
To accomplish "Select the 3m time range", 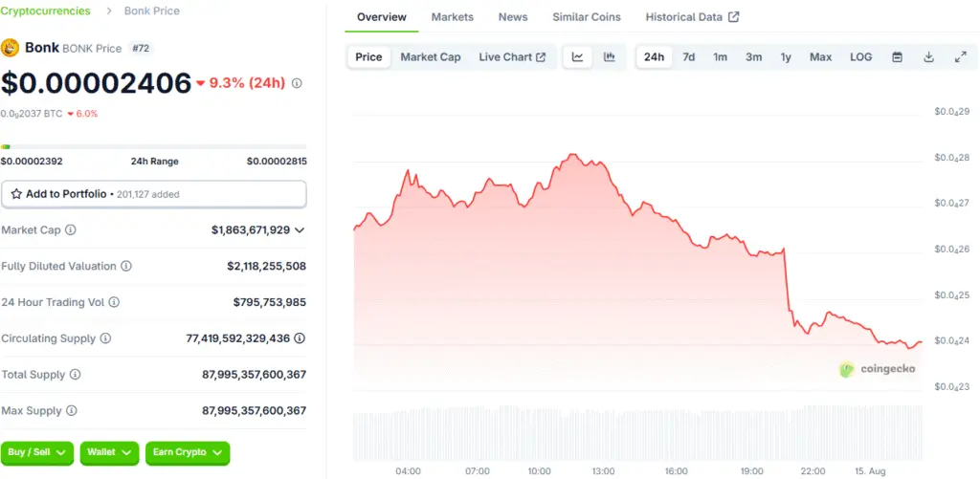I will [753, 56].
